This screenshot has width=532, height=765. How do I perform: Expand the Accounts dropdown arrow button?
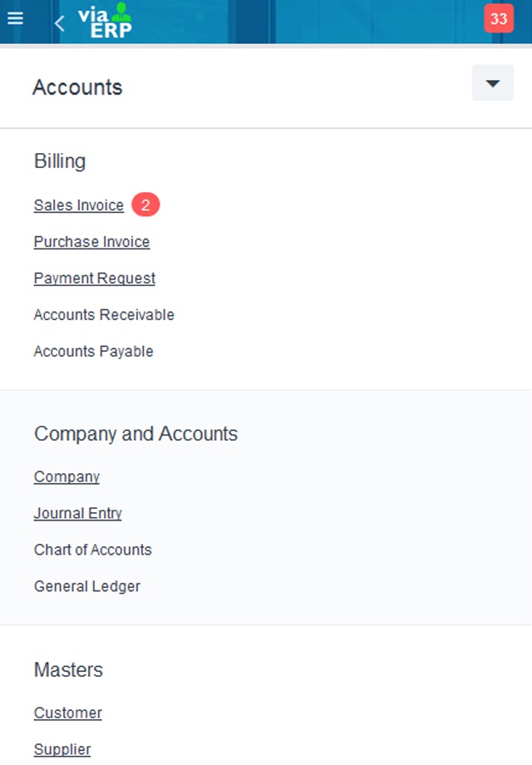(492, 84)
